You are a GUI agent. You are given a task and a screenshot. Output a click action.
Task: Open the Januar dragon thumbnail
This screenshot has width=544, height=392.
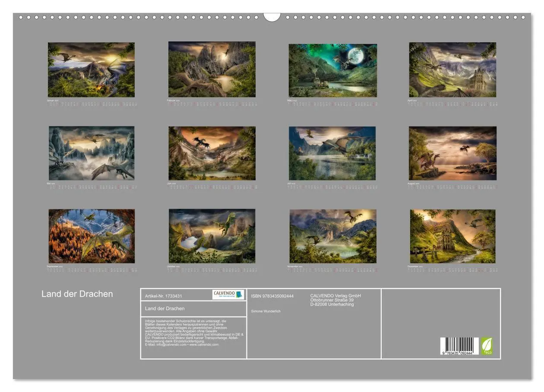[x=91, y=70]
